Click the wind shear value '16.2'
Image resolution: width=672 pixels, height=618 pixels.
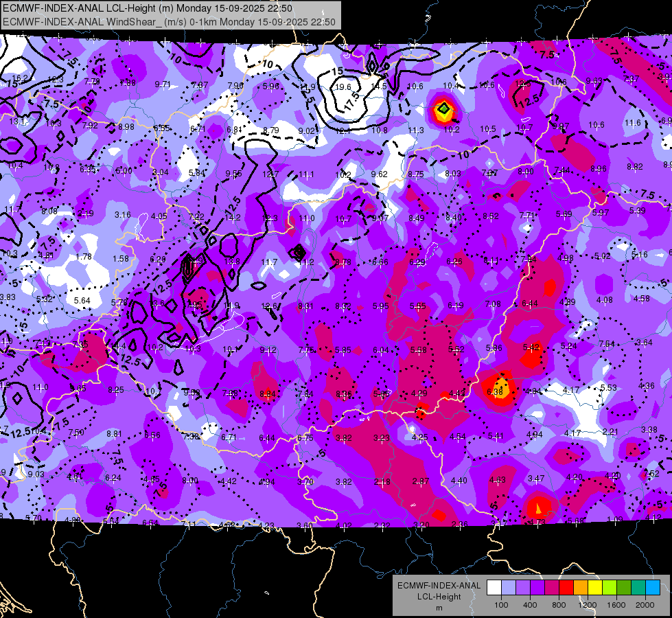pyautogui.click(x=19, y=78)
